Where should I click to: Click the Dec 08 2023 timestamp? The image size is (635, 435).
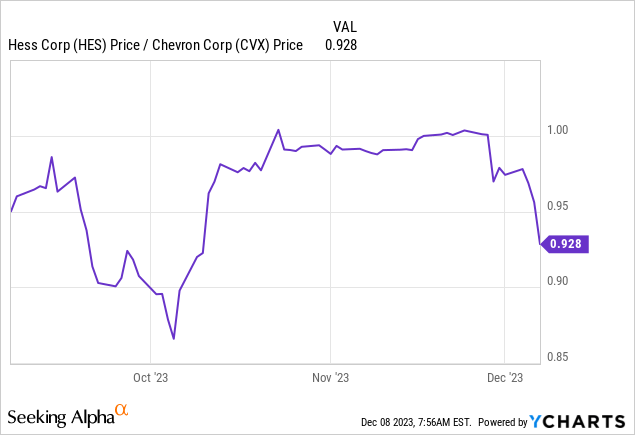coord(413,422)
